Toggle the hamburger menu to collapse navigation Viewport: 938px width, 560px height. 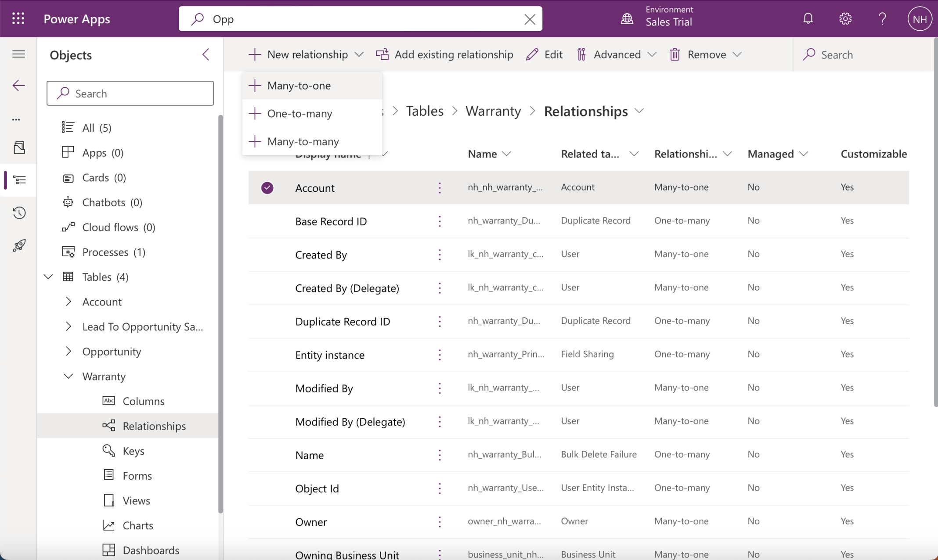(18, 54)
